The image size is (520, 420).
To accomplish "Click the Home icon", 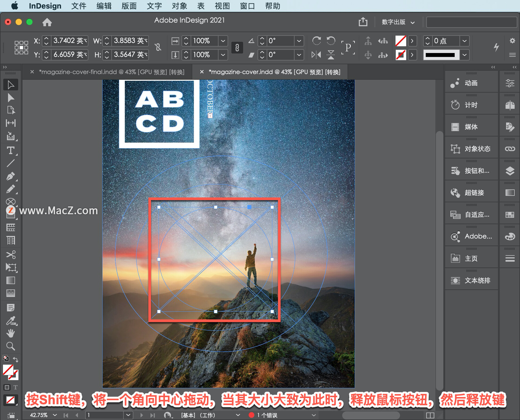I will (x=47, y=22).
